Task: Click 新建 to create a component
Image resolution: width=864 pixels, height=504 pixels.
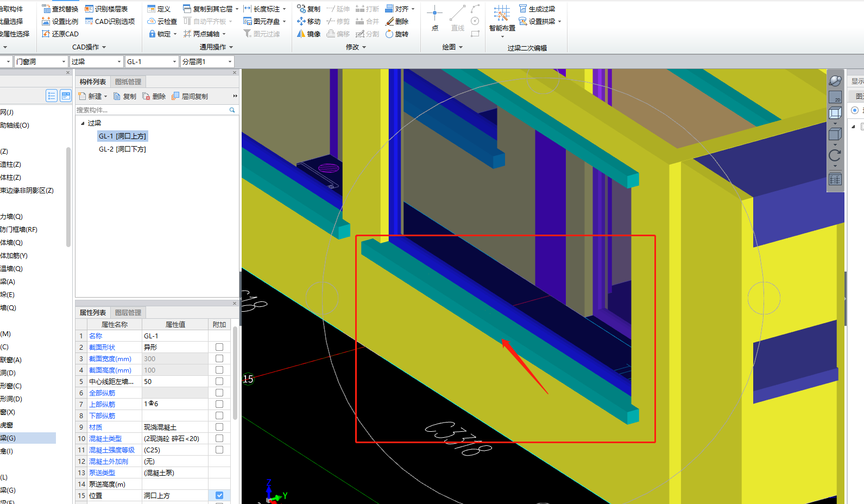Action: (x=93, y=96)
